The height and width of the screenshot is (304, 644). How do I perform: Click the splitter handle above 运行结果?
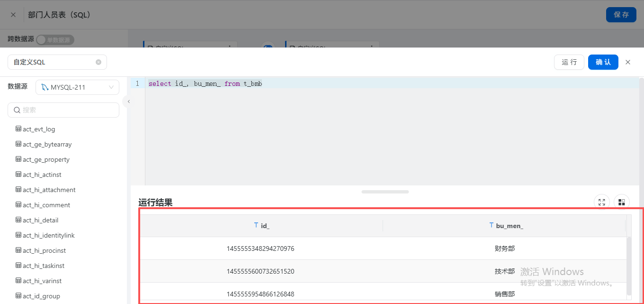click(385, 192)
